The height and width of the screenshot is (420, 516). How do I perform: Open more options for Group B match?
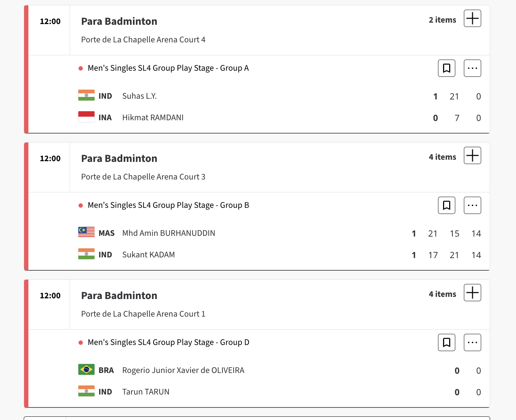pos(472,205)
